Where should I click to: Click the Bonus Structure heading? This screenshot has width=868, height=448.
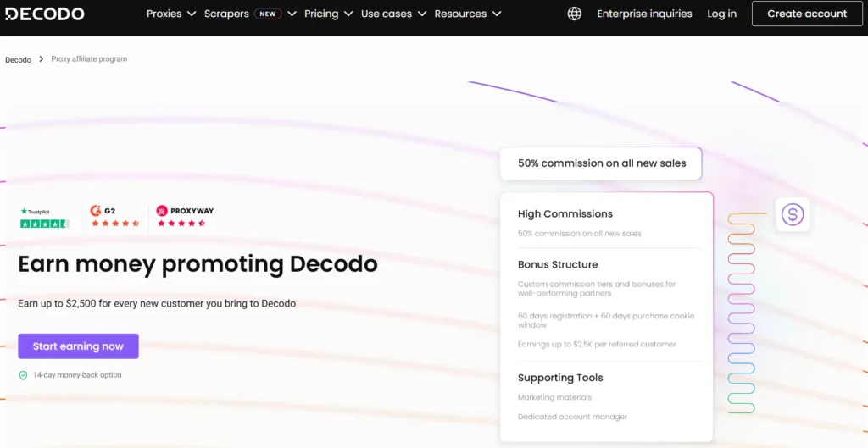click(x=558, y=264)
